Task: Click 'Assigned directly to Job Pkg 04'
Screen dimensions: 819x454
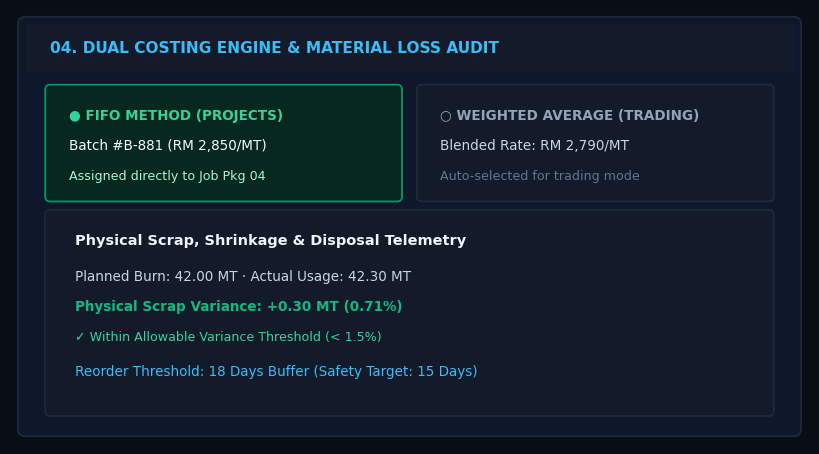Action: tap(167, 176)
